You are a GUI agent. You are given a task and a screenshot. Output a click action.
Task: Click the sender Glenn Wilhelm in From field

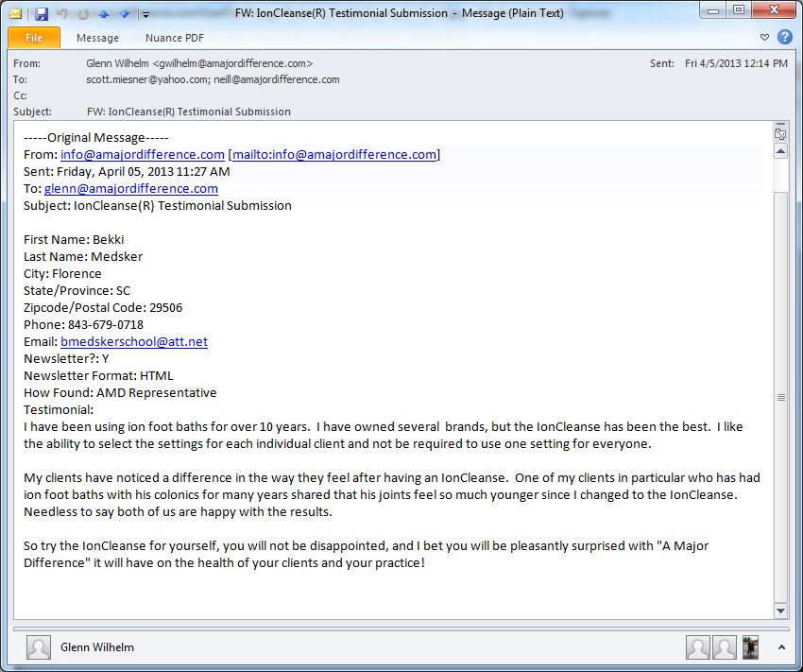click(x=199, y=63)
